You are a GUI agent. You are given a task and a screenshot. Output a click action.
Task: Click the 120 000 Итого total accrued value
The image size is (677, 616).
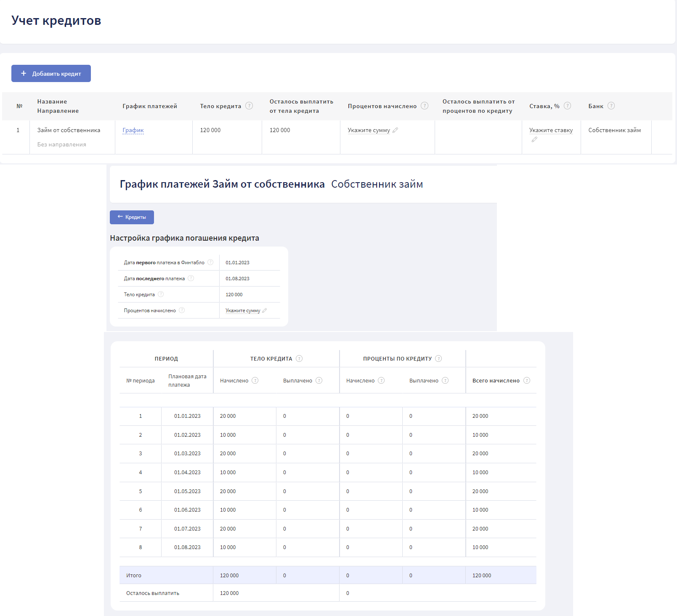[481, 576]
